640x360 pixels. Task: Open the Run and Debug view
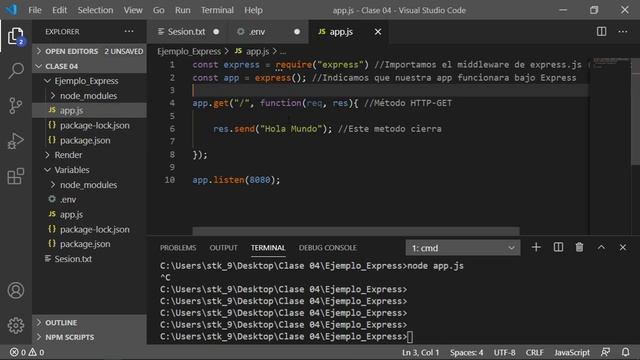16,141
